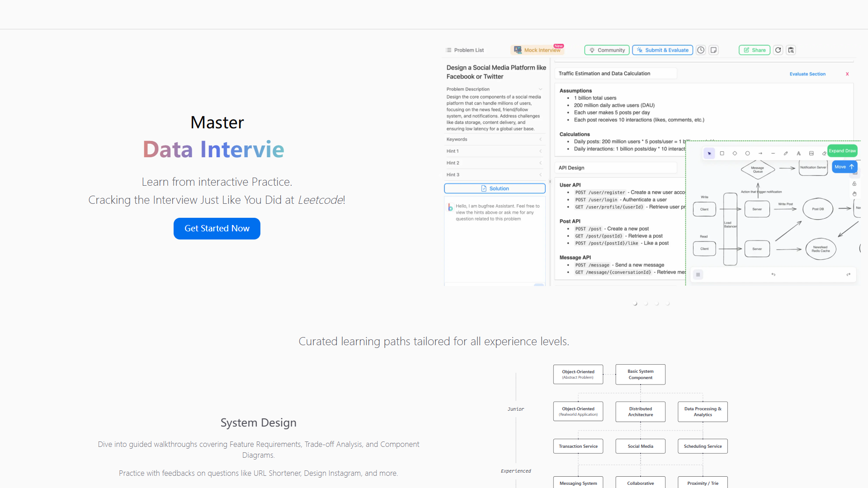Click the redo arrow in drawing canvas

(849, 274)
